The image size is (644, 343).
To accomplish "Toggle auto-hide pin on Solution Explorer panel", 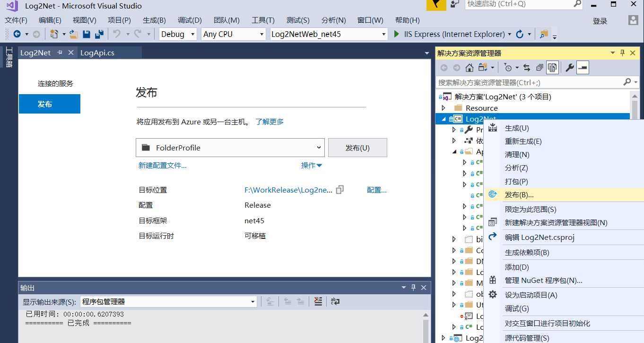I will (623, 53).
